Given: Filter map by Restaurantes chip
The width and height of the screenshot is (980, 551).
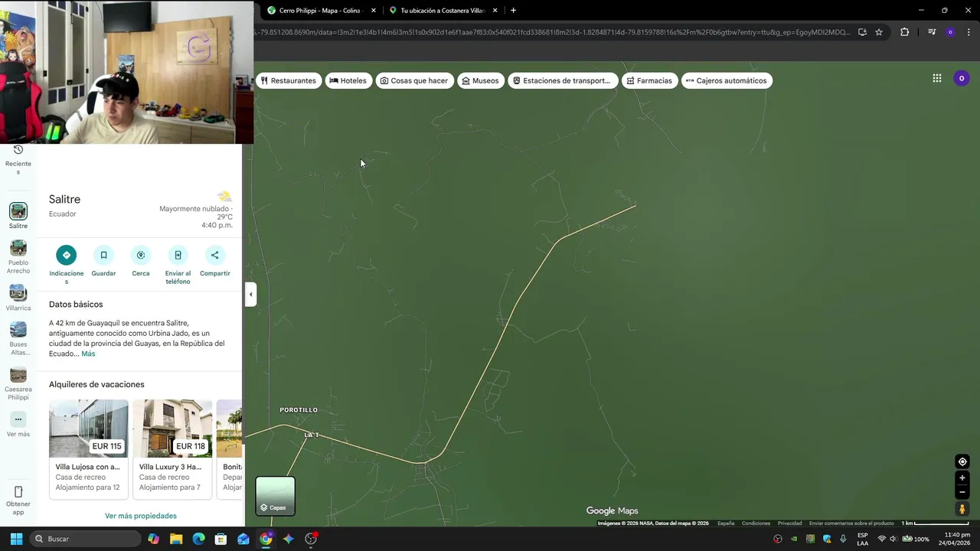Looking at the screenshot, I should (289, 80).
